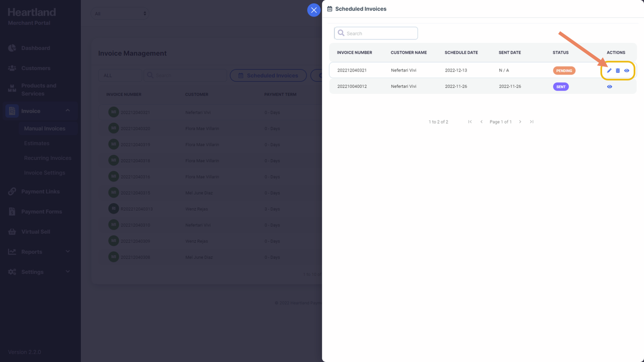
Task: Open Dashboard in the sidebar
Action: click(x=35, y=48)
